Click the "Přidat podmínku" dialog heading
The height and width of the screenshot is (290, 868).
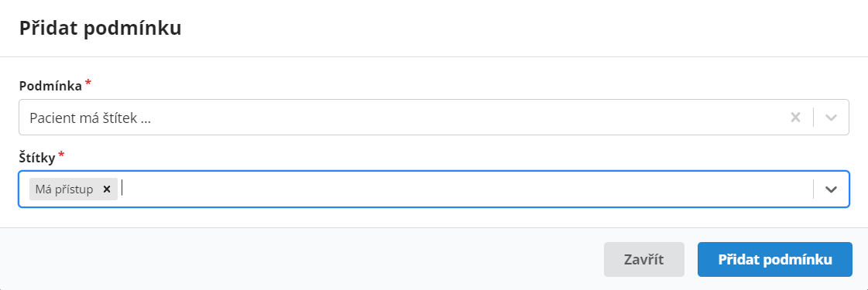pyautogui.click(x=100, y=28)
